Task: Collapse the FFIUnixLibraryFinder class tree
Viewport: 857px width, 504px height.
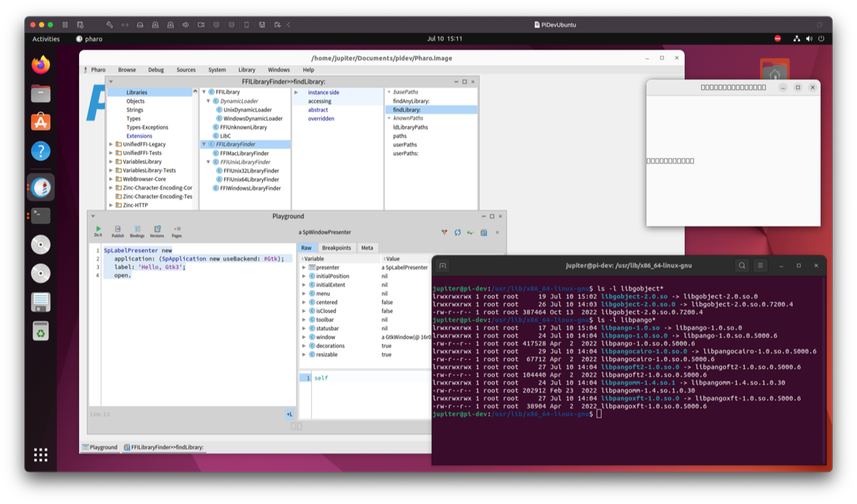Action: (208, 162)
